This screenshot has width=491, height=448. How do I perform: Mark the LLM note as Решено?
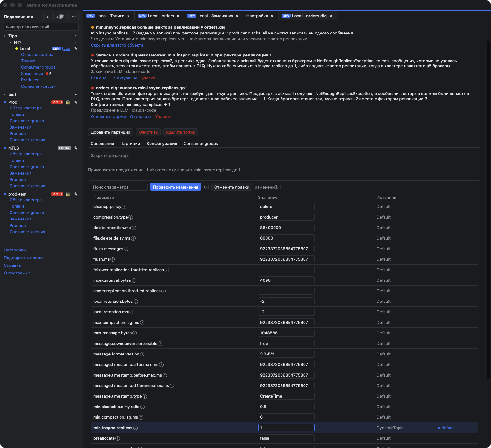coord(99,78)
